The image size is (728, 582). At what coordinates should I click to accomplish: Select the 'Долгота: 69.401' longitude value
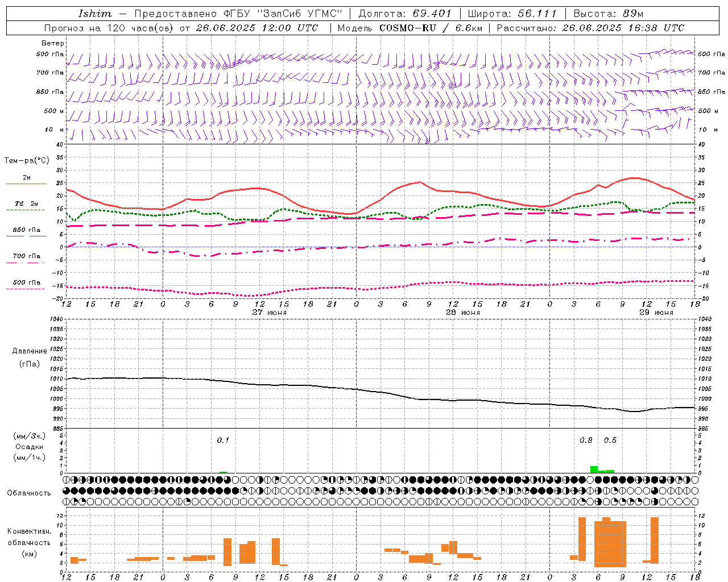pos(405,14)
